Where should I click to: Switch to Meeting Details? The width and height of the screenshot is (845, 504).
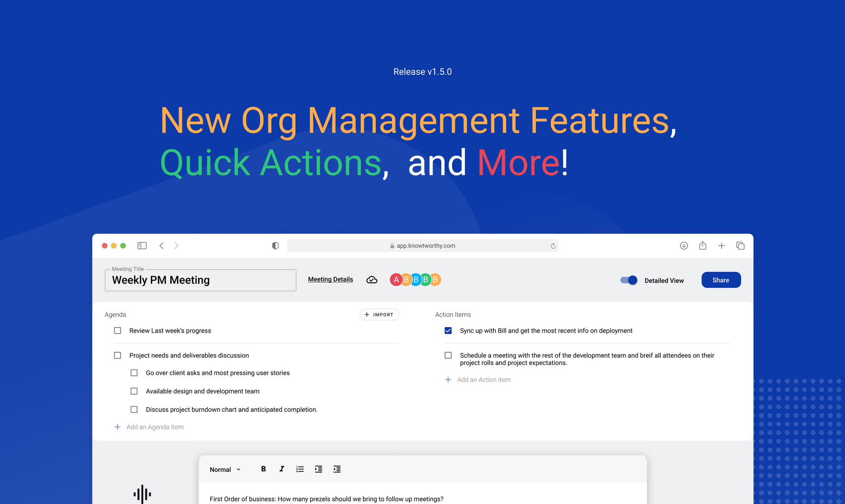[x=330, y=279]
